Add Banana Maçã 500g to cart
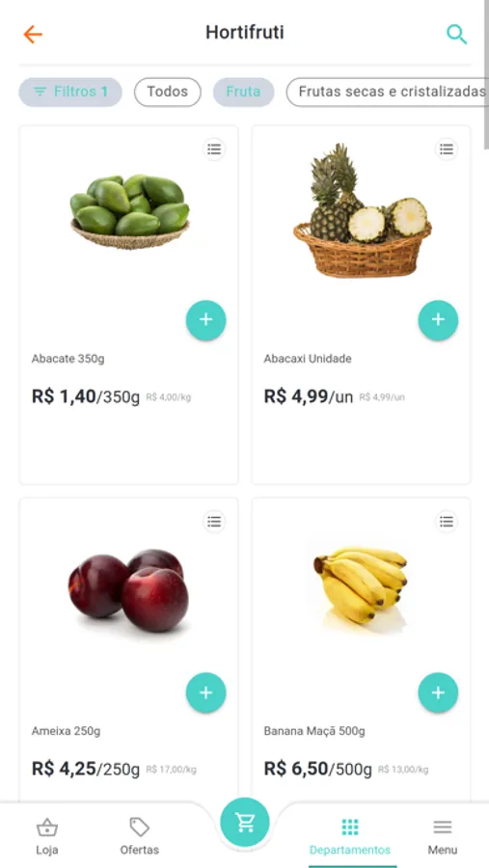 (438, 692)
